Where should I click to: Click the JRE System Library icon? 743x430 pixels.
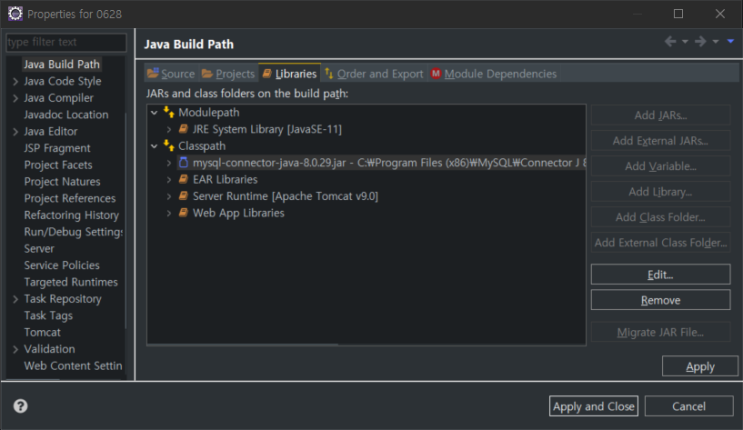[183, 129]
